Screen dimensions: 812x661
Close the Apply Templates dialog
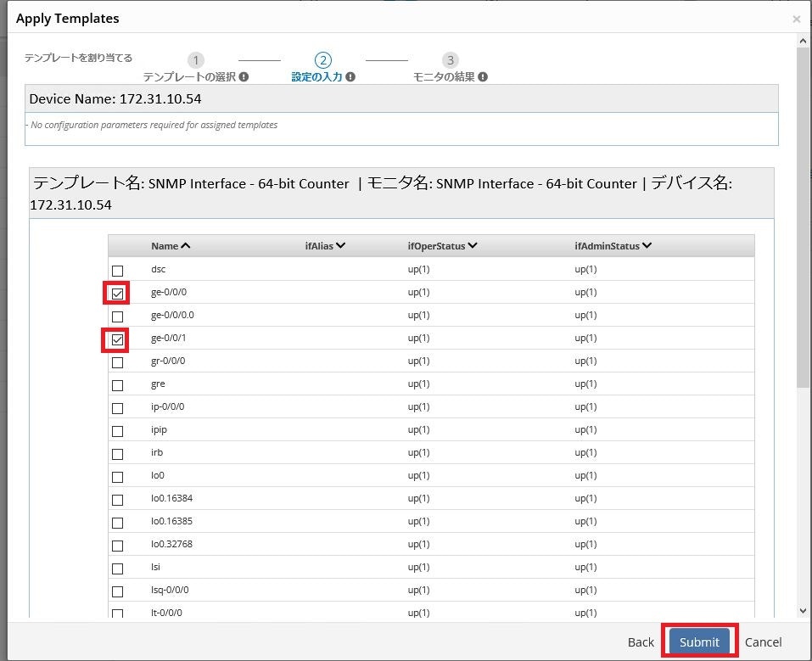click(797, 20)
